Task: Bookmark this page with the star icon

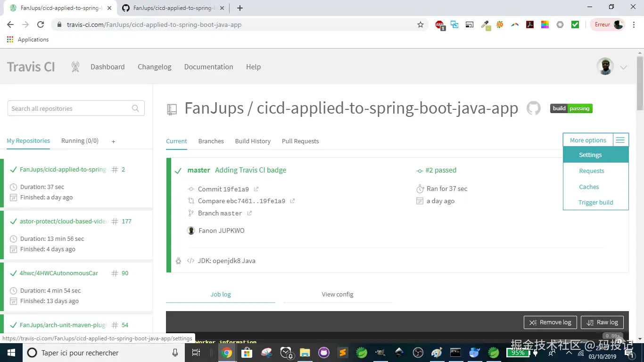Action: coord(421,25)
